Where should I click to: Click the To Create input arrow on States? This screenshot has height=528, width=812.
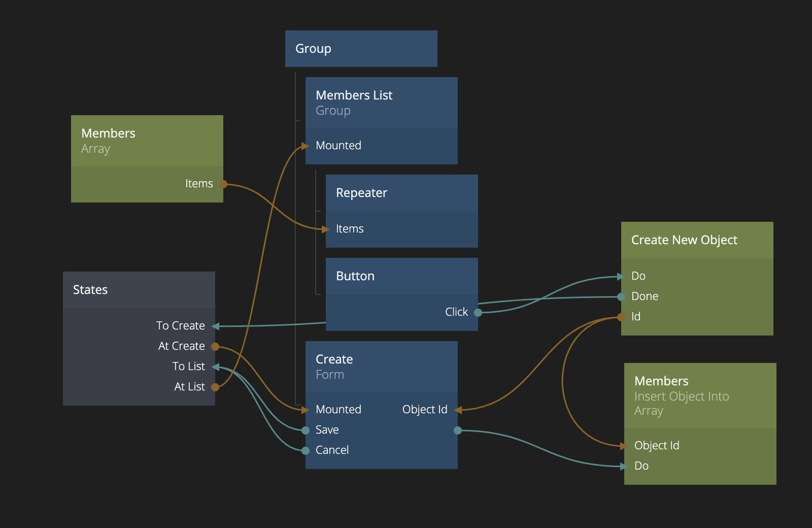(216, 326)
